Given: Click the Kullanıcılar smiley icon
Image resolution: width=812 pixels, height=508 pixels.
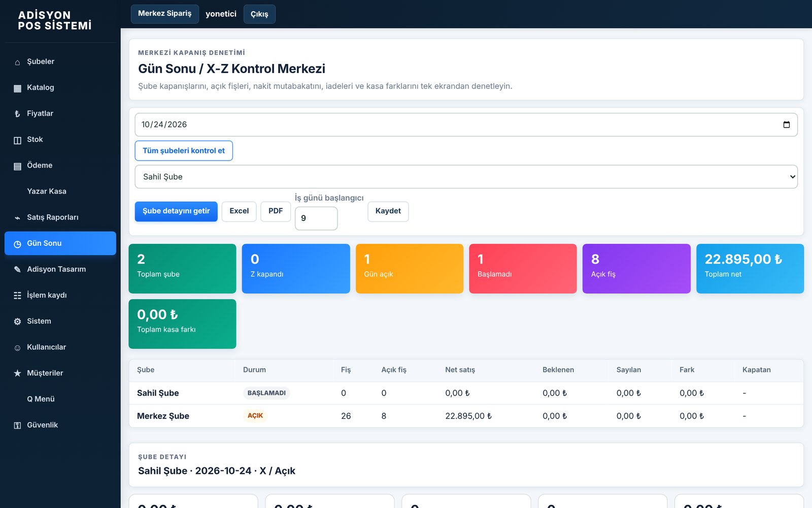Looking at the screenshot, I should click(17, 347).
